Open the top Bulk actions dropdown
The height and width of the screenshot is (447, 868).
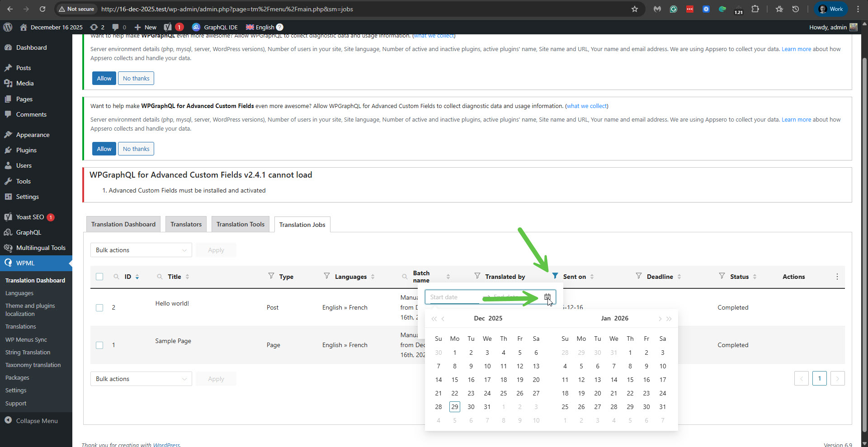pos(141,250)
